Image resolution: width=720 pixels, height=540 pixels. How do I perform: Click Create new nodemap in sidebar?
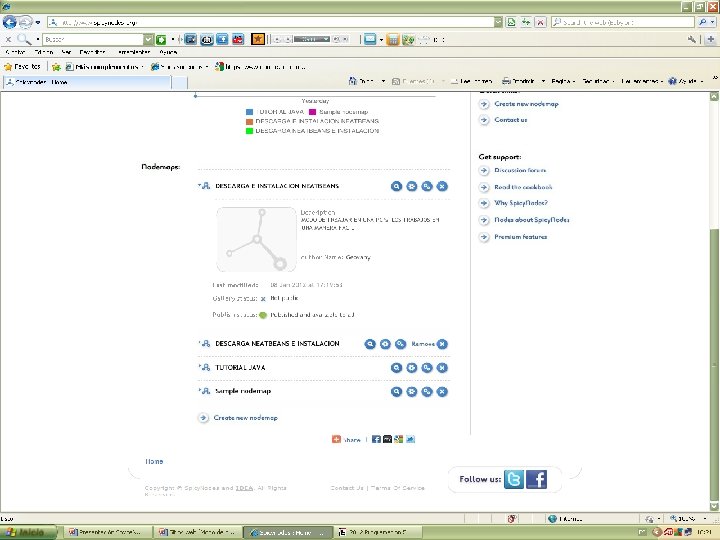[x=526, y=104]
